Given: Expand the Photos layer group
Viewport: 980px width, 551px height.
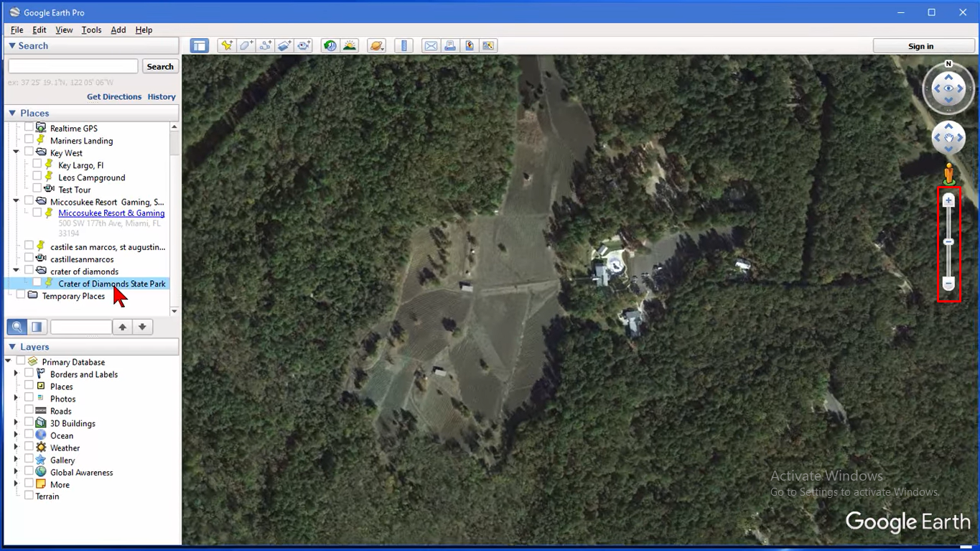Looking at the screenshot, I should 16,398.
